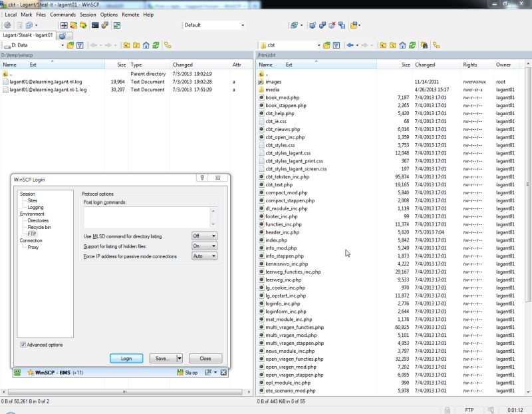
Task: Select the FTP tree item in login dialog
Action: [31, 234]
